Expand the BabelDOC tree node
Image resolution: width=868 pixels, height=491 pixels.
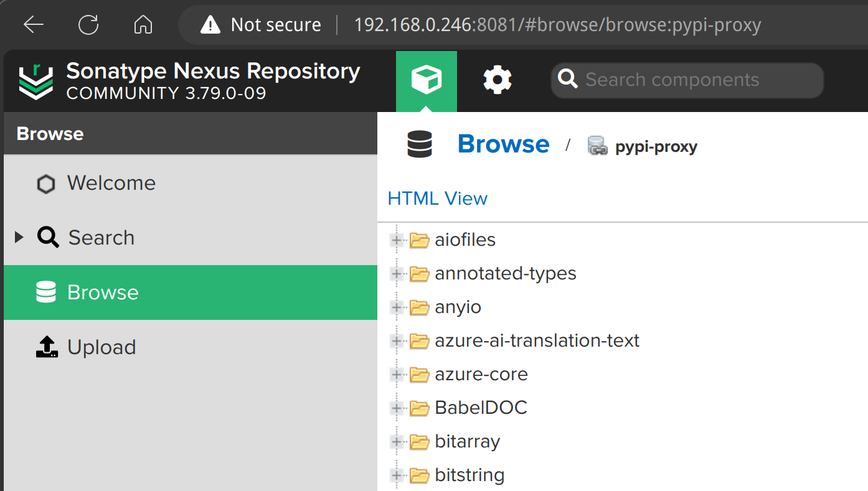[x=396, y=408]
